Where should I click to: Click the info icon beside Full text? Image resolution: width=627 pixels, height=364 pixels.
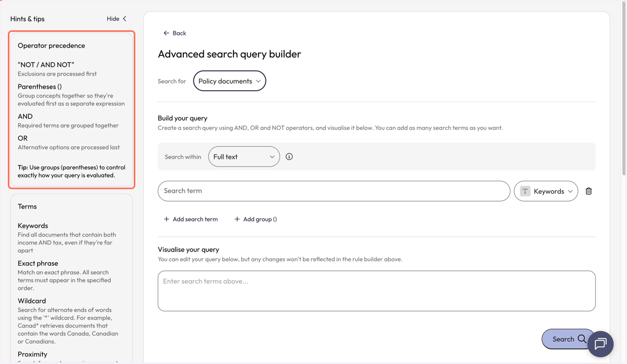pos(289,157)
